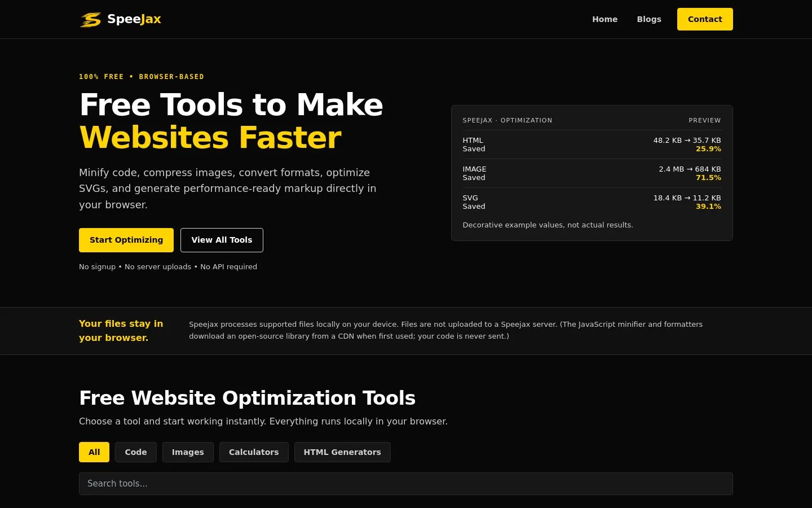Select the All filter tab
812x508 pixels.
(94, 452)
